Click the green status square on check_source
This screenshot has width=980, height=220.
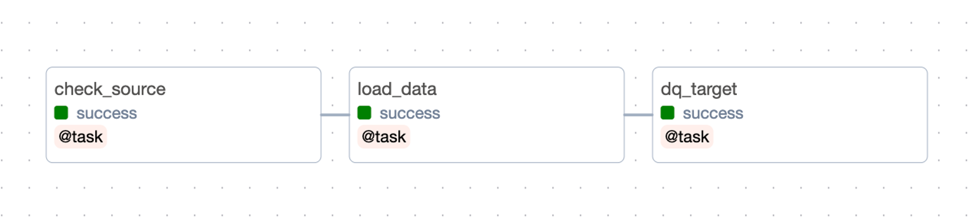(61, 113)
